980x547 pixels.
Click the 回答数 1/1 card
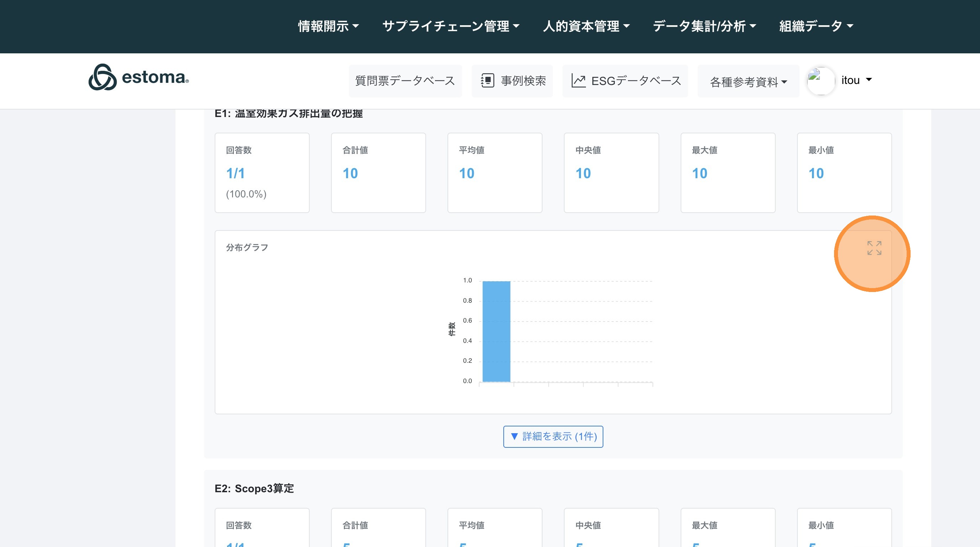coord(262,172)
